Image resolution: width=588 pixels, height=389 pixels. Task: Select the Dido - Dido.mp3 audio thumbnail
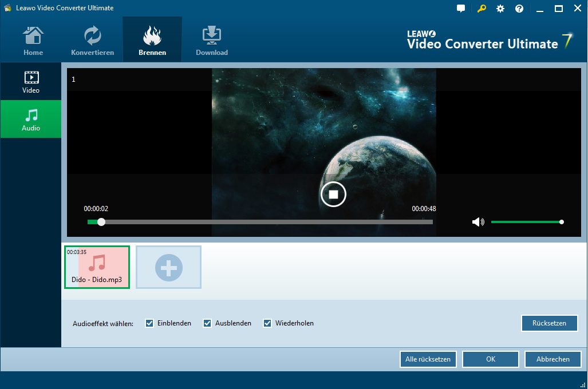[x=97, y=267]
